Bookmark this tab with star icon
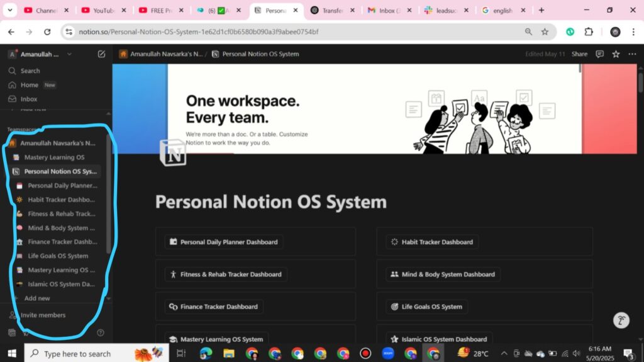644x362 pixels. point(545,31)
